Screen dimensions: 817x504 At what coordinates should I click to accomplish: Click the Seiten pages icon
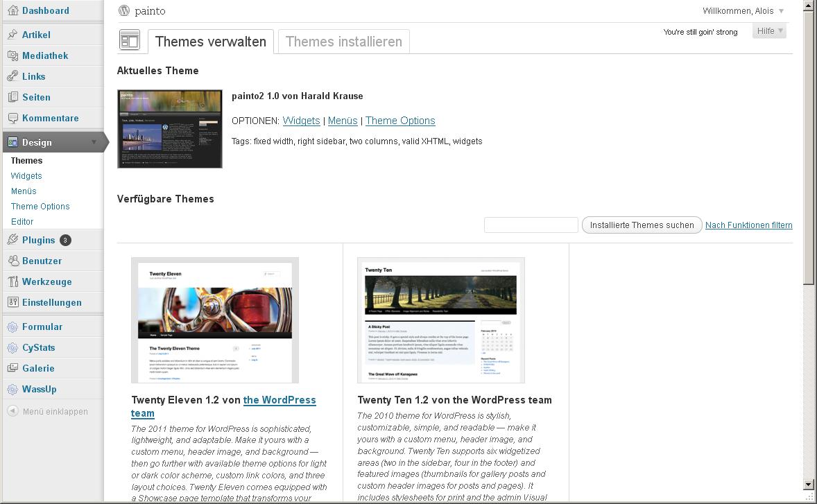(x=12, y=97)
